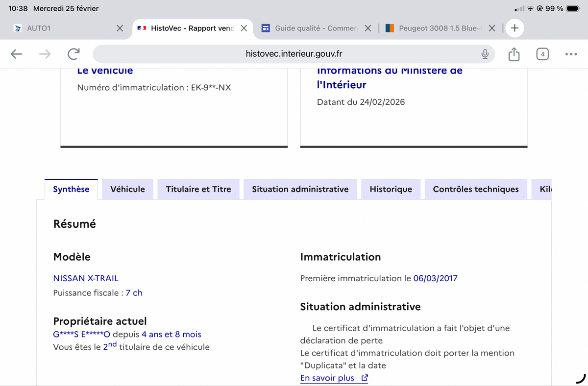The image size is (588, 386).
Task: Tap the French flag favicon on HistoVec tab
Action: 142,28
